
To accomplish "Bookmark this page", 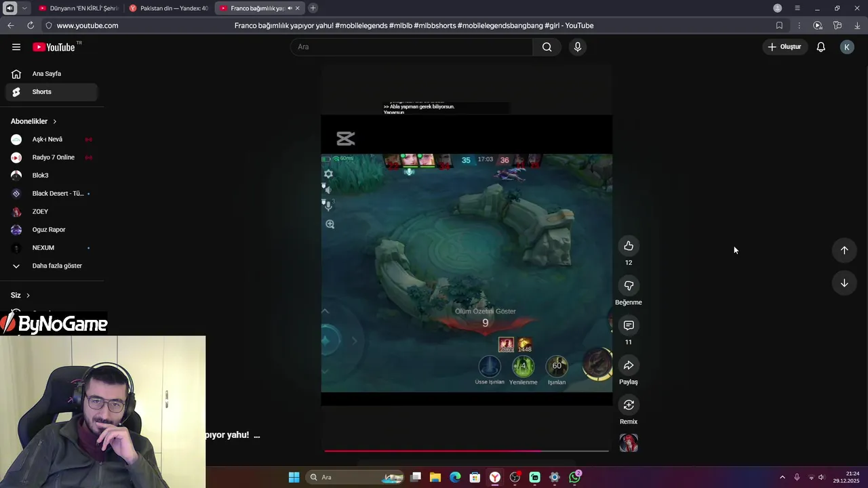I will [779, 25].
